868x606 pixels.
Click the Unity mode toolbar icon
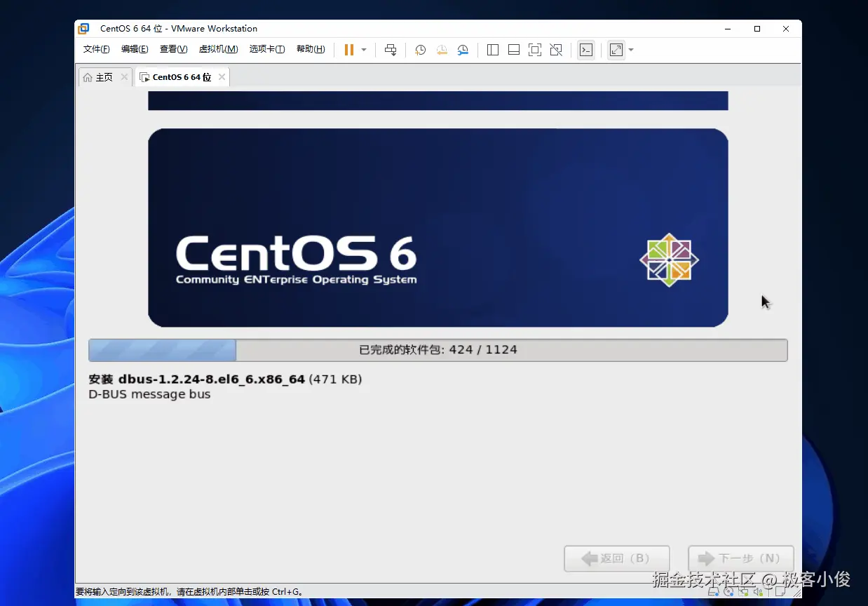point(556,50)
